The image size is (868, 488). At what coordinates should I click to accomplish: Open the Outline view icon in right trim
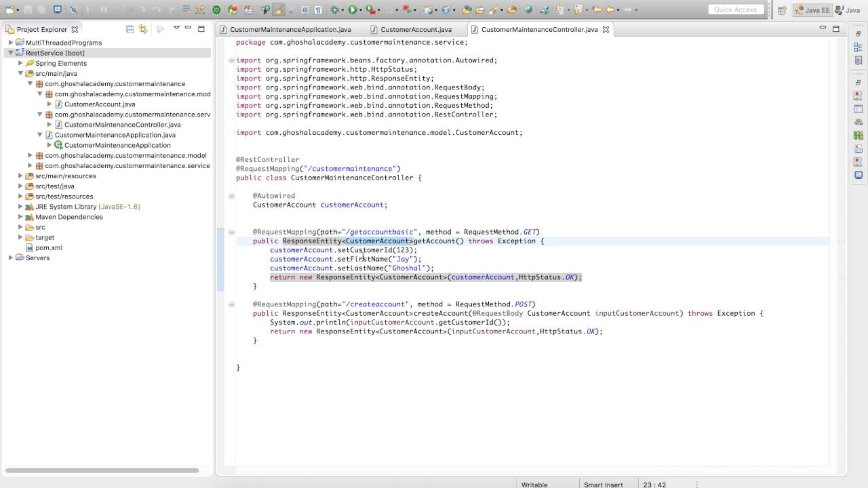(859, 48)
